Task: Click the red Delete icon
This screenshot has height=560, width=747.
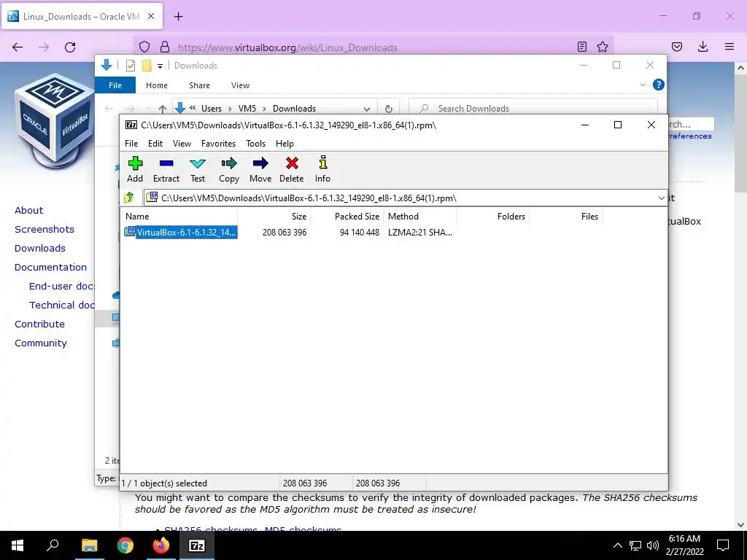Action: 292,169
